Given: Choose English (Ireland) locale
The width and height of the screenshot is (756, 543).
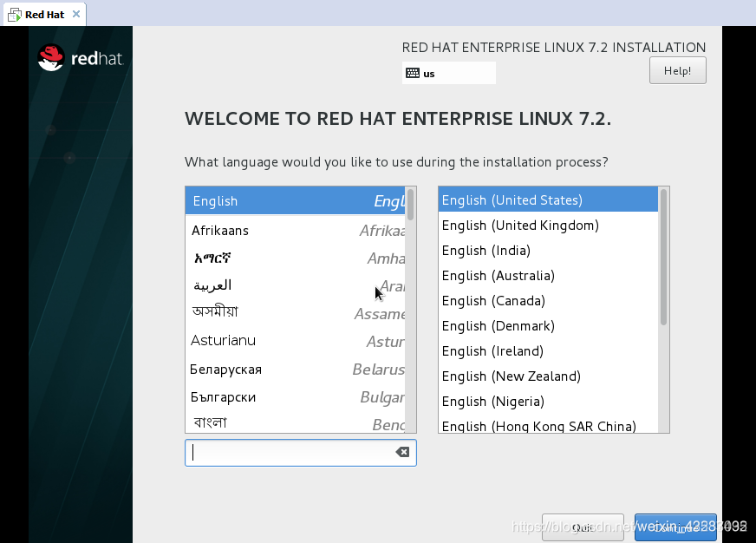Looking at the screenshot, I should coord(548,350).
